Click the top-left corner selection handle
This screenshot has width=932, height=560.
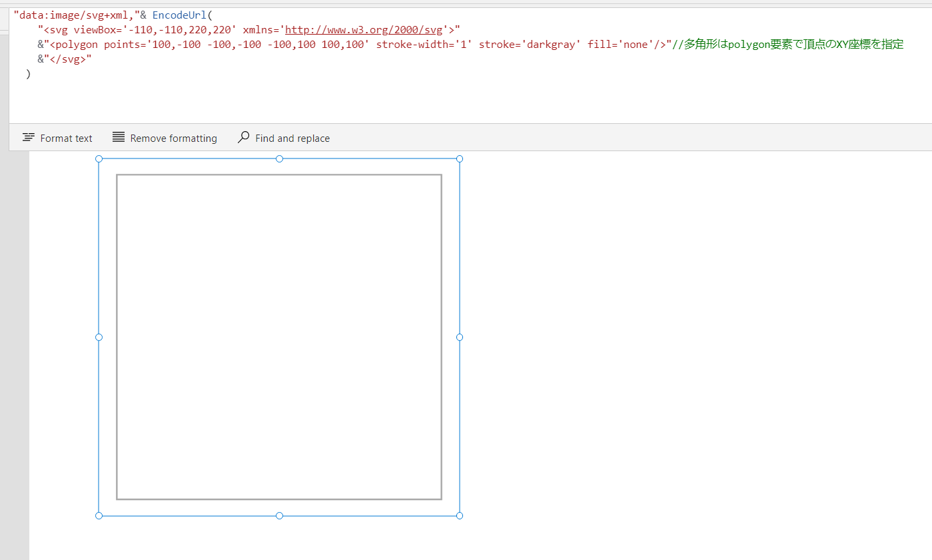click(99, 158)
